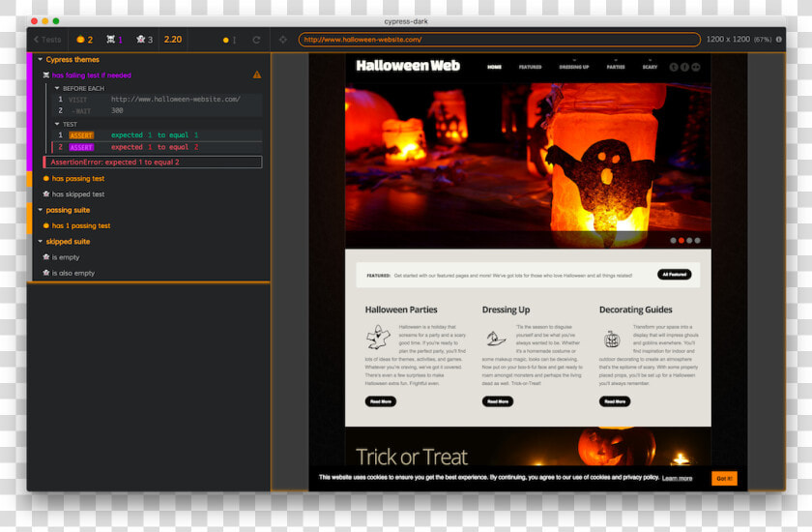Select the 'is also empty' skipped test
This screenshot has height=532, width=812.
pyautogui.click(x=73, y=273)
